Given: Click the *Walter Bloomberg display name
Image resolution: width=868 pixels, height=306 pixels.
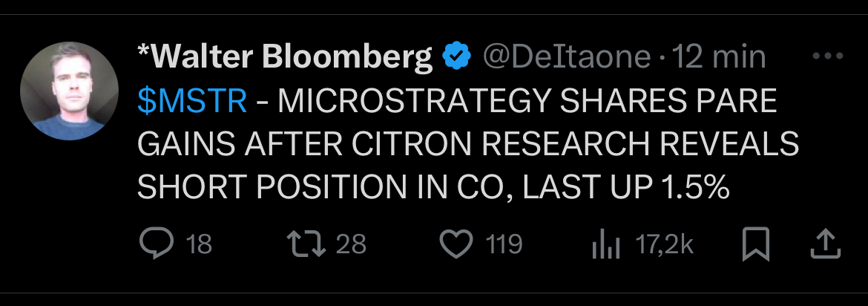Looking at the screenshot, I should coord(286,57).
